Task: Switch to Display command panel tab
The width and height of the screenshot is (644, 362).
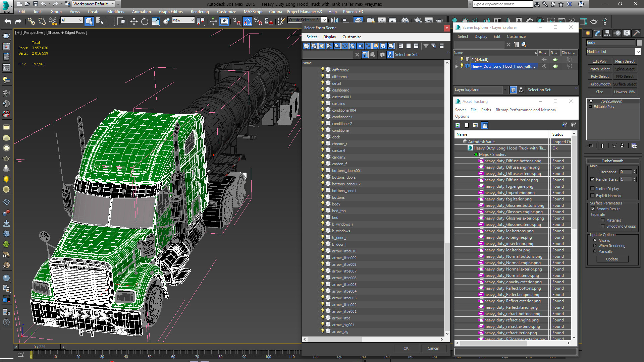Action: [627, 33]
